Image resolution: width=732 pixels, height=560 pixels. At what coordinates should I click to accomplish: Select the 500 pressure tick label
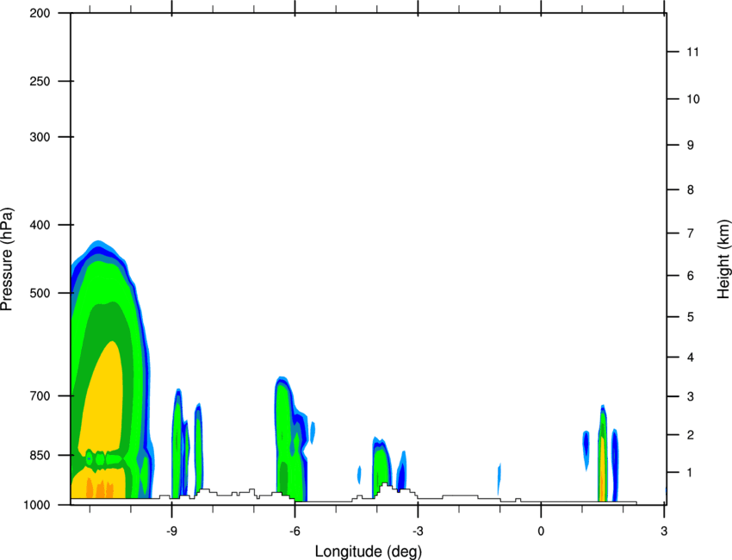pyautogui.click(x=40, y=293)
